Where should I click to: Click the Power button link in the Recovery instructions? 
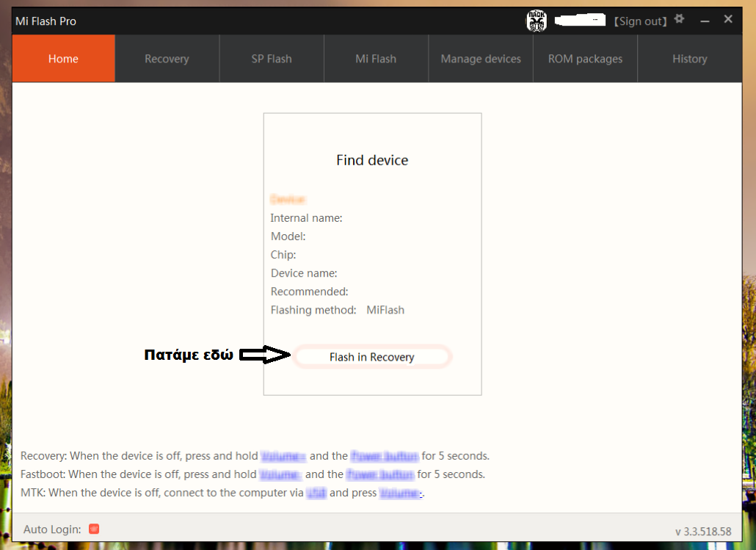coord(385,456)
